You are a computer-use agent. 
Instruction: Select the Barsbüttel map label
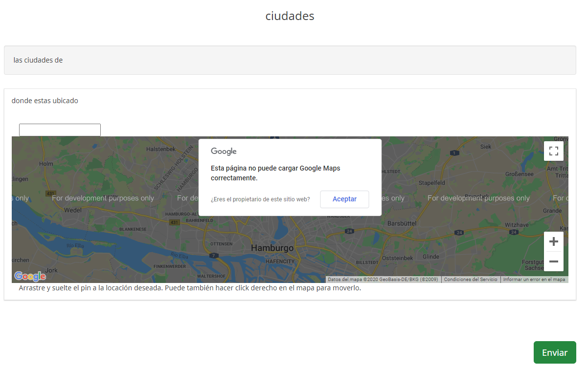[401, 223]
